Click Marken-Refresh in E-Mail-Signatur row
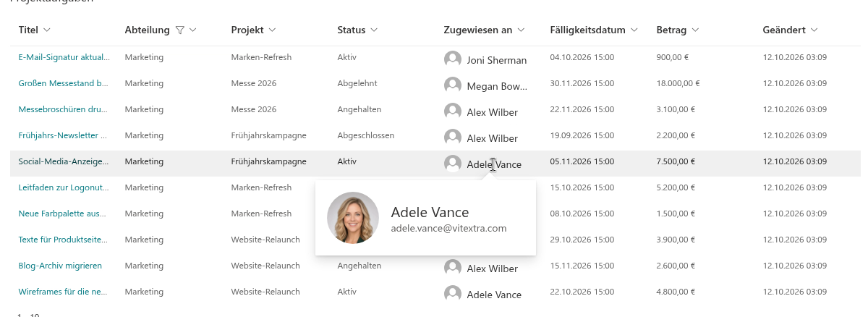Image resolution: width=868 pixels, height=317 pixels. (x=261, y=57)
